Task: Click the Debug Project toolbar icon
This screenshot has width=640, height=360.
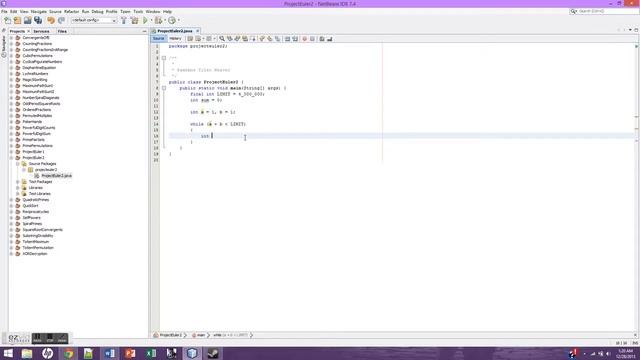Action: (x=158, y=20)
